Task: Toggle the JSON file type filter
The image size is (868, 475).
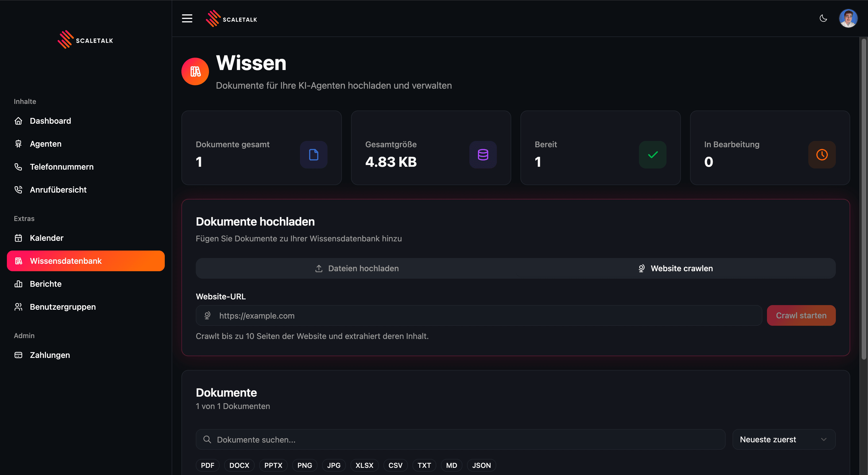Action: pos(481,465)
